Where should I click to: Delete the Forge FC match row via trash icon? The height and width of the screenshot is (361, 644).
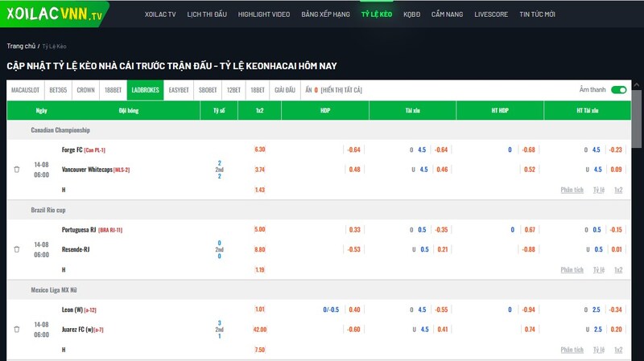click(17, 170)
